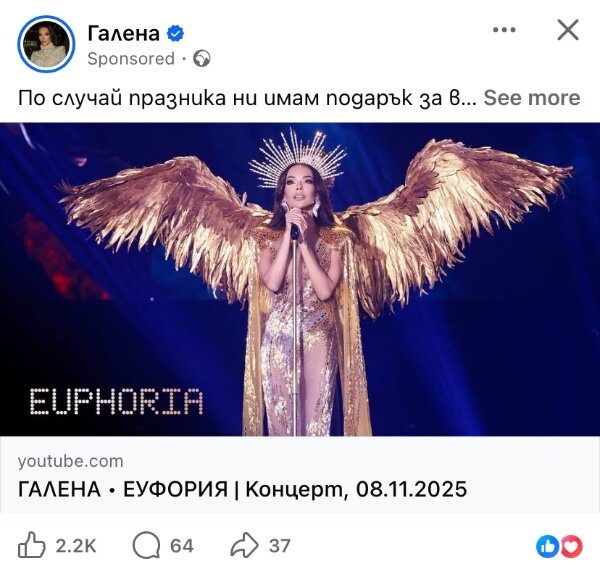Click the blue verified badge
Viewport: 600px width, 577px height.
[x=175, y=34]
